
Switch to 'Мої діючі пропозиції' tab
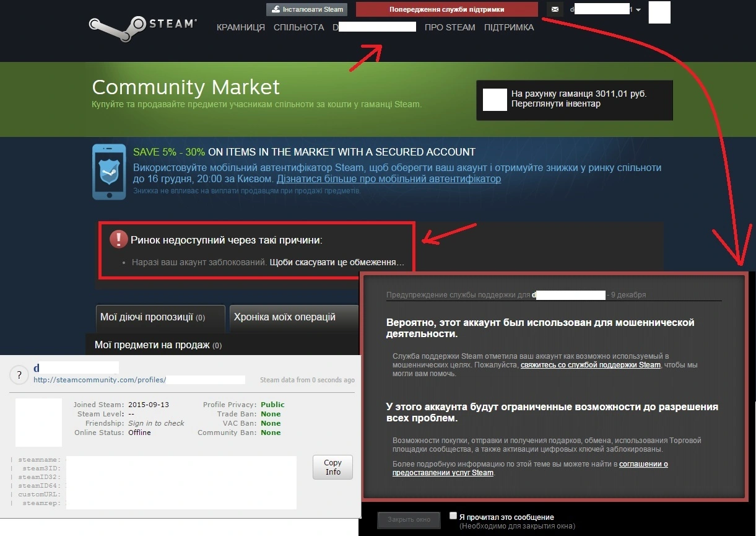[x=161, y=318]
